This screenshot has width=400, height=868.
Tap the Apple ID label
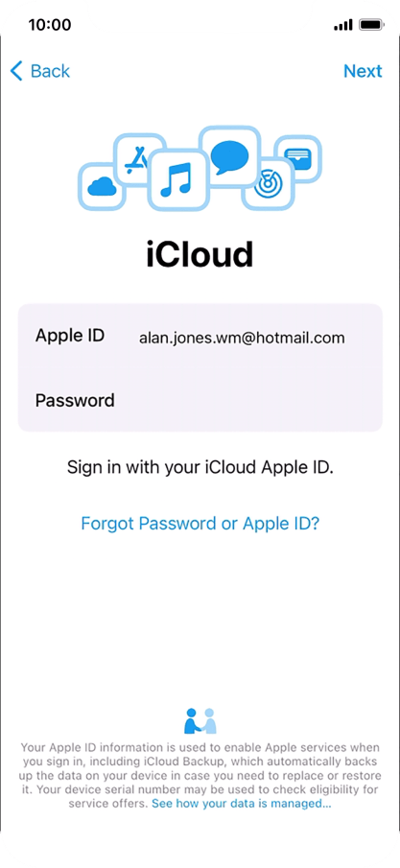click(x=70, y=336)
